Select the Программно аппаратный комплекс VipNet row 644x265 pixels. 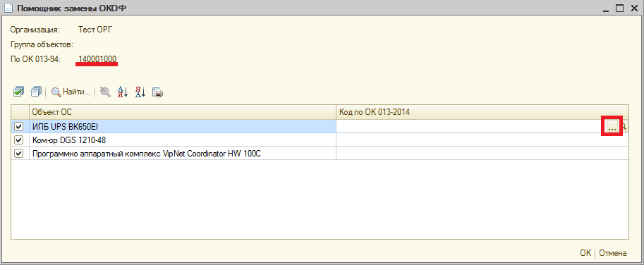coord(183,154)
